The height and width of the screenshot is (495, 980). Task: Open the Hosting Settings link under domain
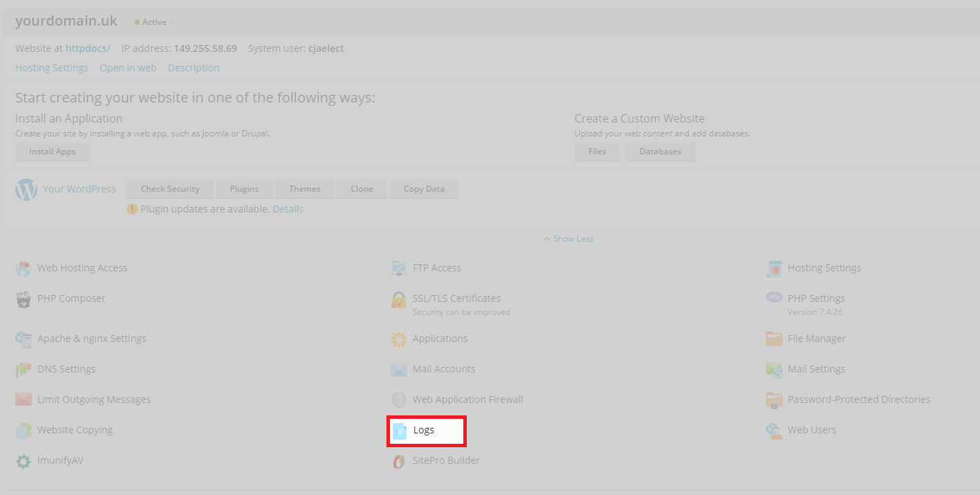pyautogui.click(x=52, y=68)
